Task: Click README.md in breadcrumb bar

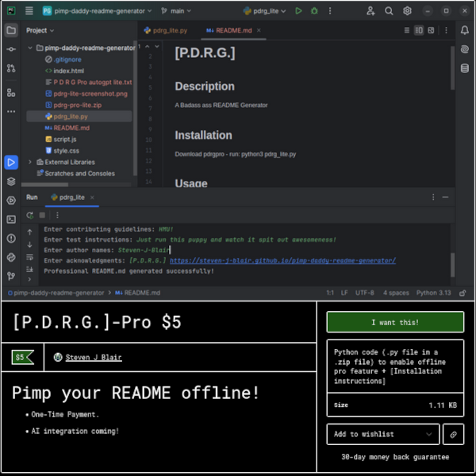Action: coord(138,293)
